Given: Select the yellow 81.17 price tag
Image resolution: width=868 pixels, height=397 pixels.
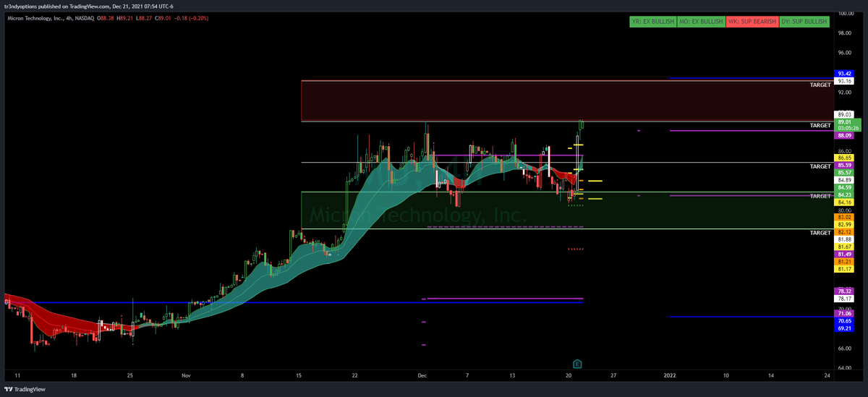Looking at the screenshot, I should (x=845, y=270).
